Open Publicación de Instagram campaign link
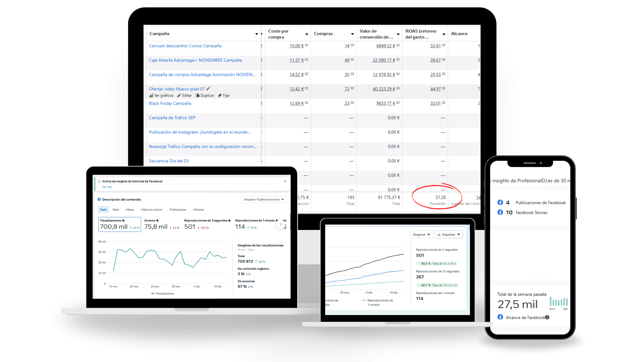This screenshot has height=362, width=644. (x=200, y=132)
